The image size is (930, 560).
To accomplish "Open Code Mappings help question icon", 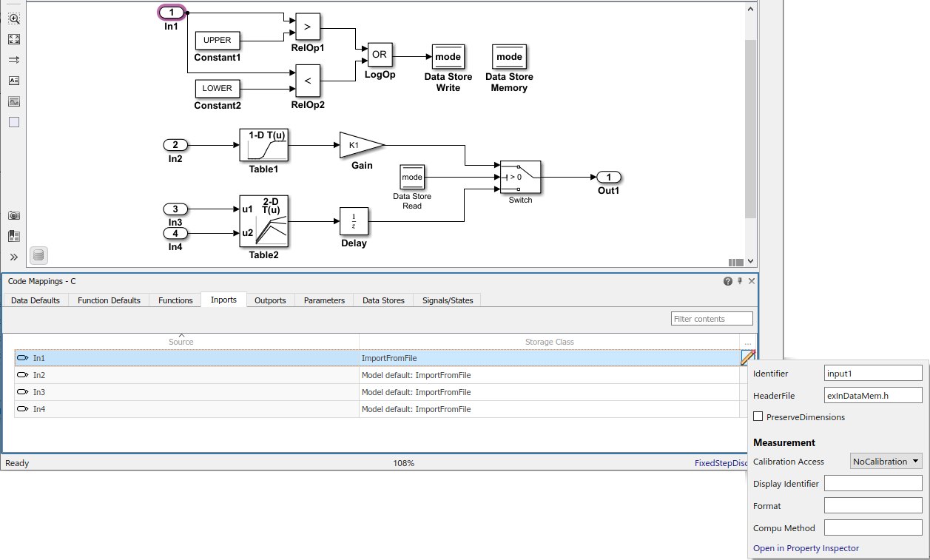I will pyautogui.click(x=728, y=281).
